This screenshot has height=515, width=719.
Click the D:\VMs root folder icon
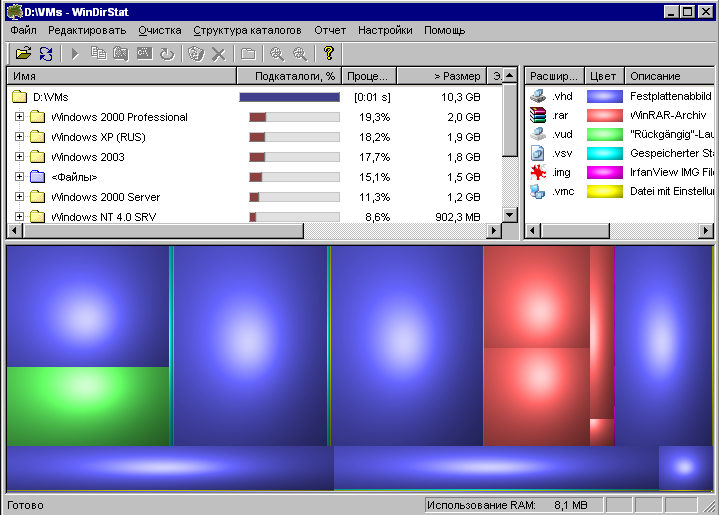(x=20, y=96)
